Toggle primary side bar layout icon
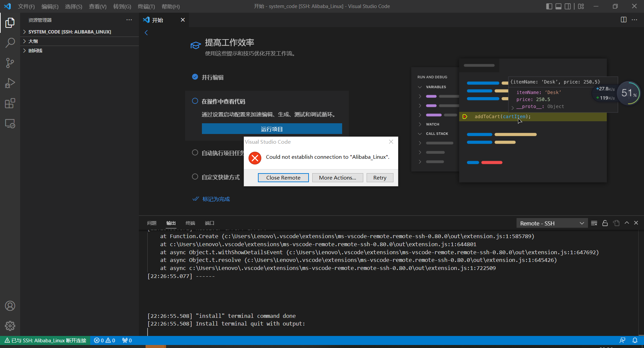This screenshot has height=348, width=644. coord(549,6)
